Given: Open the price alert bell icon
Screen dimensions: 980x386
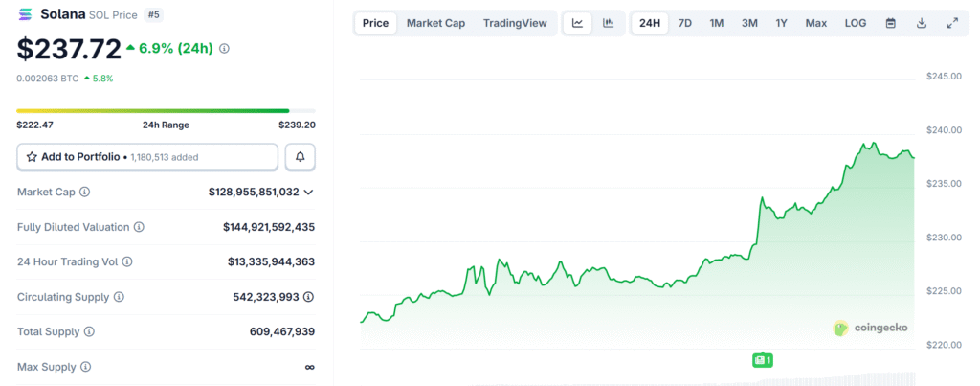Looking at the screenshot, I should pos(300,157).
